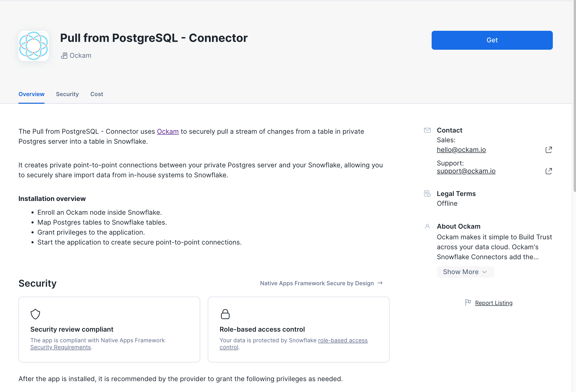Click the shield icon in Security review card
The image size is (576, 392).
point(35,314)
